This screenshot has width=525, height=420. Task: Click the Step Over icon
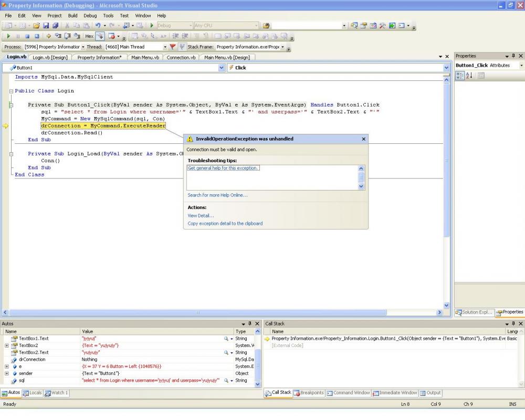(x=67, y=36)
